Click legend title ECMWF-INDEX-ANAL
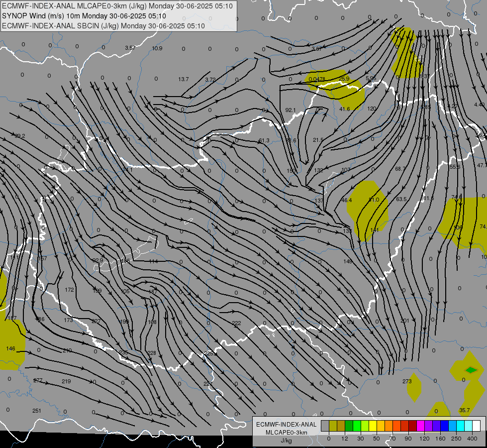Viewport: 487px width, 448px height. point(286,425)
